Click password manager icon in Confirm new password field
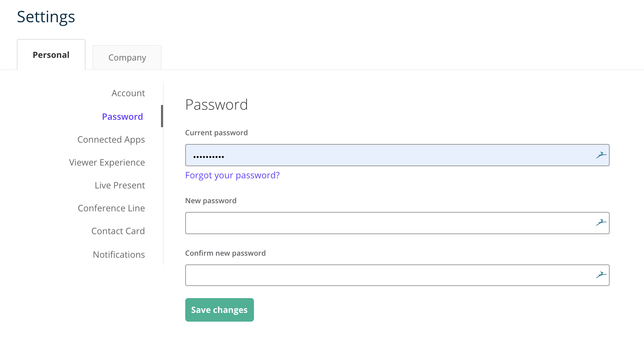The width and height of the screenshot is (644, 360). (601, 275)
